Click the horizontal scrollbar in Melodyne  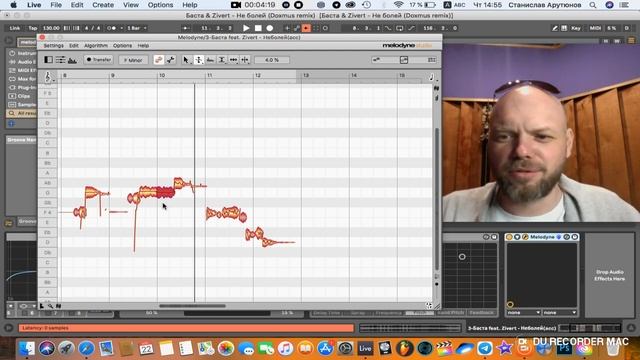coord(192,306)
